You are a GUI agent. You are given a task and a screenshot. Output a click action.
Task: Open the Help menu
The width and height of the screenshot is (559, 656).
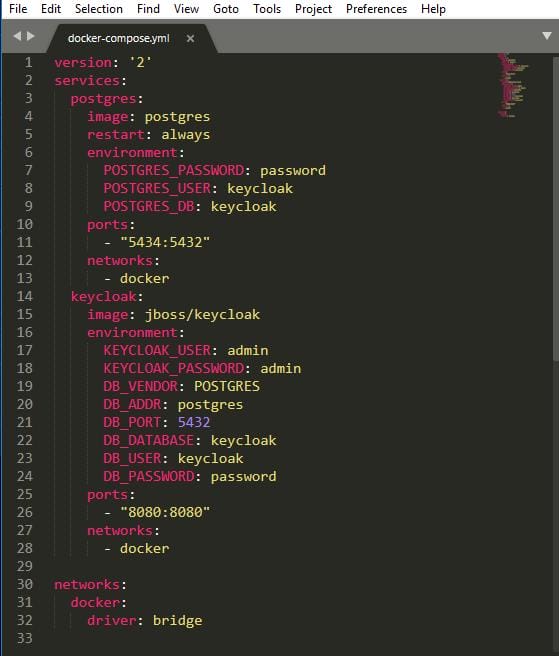pyautogui.click(x=433, y=9)
